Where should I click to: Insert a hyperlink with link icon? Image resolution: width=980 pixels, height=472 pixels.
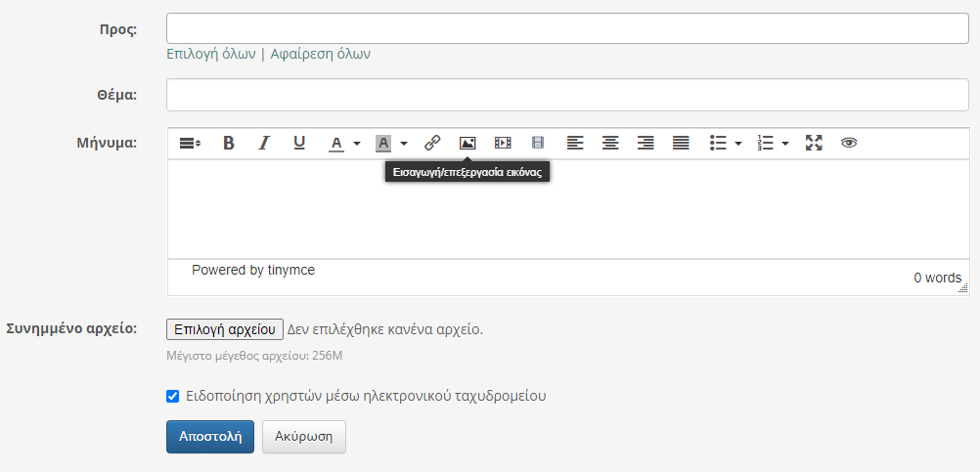pyautogui.click(x=432, y=143)
